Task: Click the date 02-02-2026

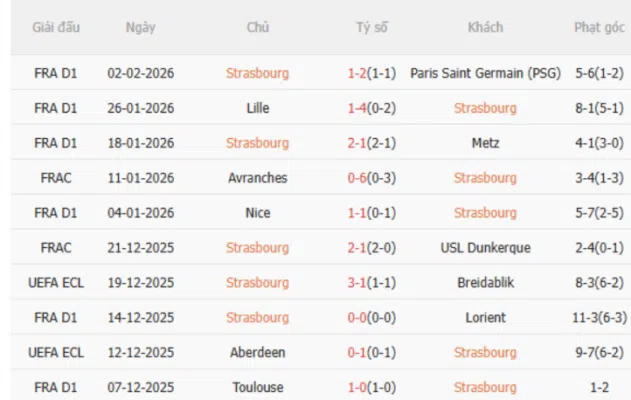Action: coord(141,72)
